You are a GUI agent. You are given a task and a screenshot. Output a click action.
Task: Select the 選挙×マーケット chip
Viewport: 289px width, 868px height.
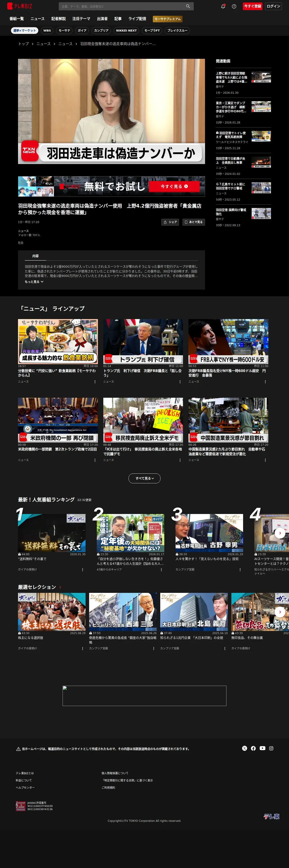coord(25,30)
